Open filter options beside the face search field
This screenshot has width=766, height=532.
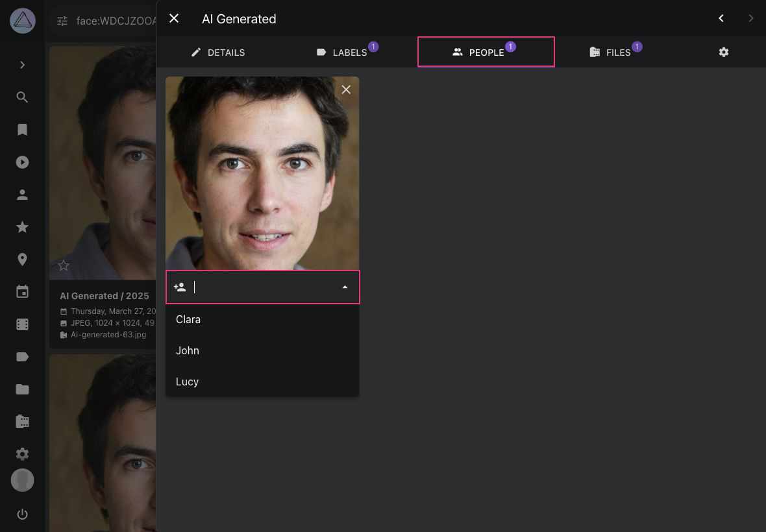tap(62, 20)
